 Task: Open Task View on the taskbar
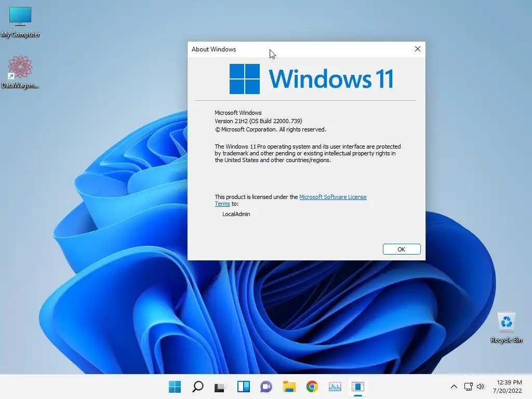tap(220, 387)
